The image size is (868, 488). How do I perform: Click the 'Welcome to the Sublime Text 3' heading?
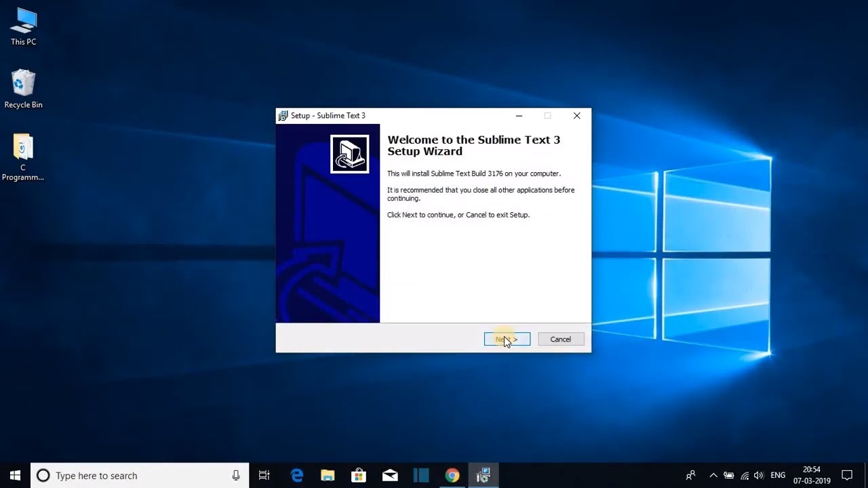(474, 146)
